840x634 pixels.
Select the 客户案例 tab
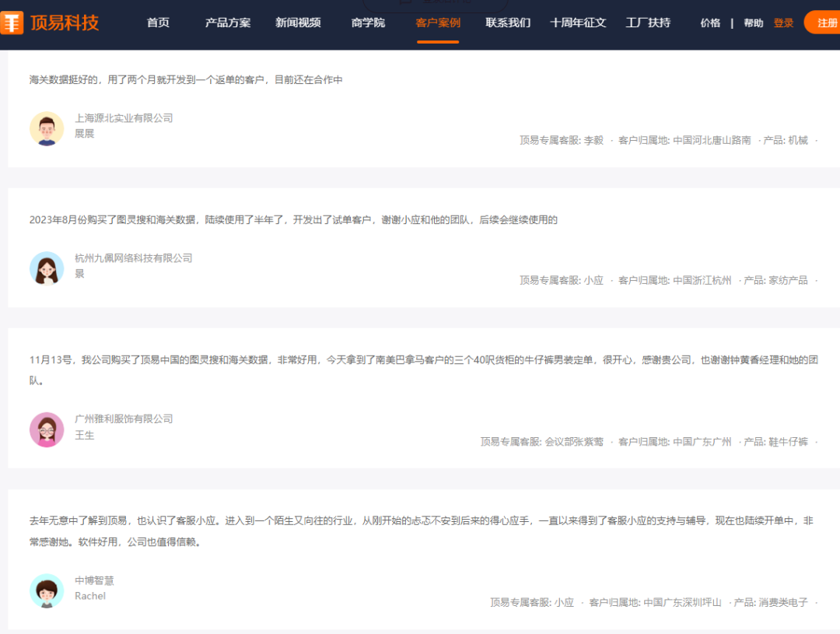point(438,23)
